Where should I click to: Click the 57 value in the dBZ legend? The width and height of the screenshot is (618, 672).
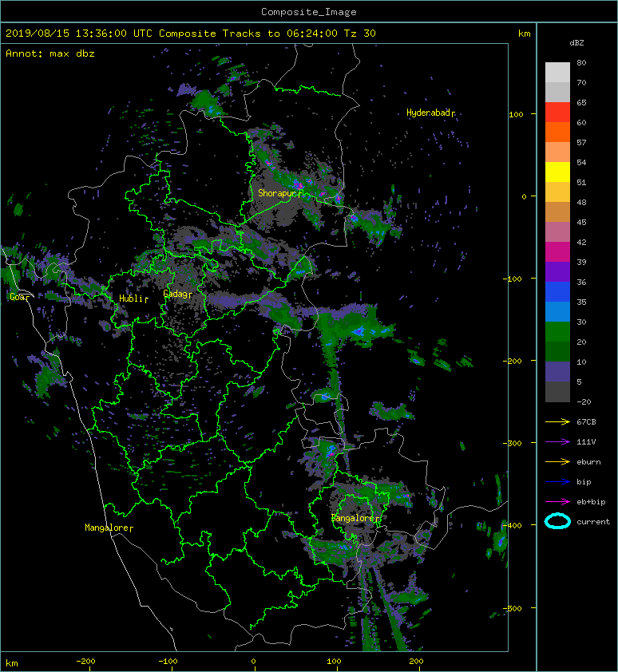point(581,142)
